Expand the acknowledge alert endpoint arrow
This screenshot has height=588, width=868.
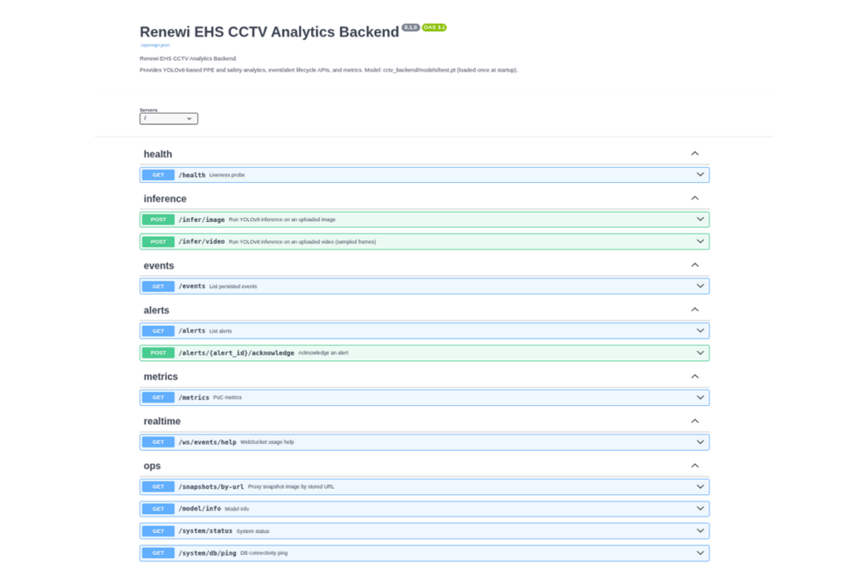[700, 353]
